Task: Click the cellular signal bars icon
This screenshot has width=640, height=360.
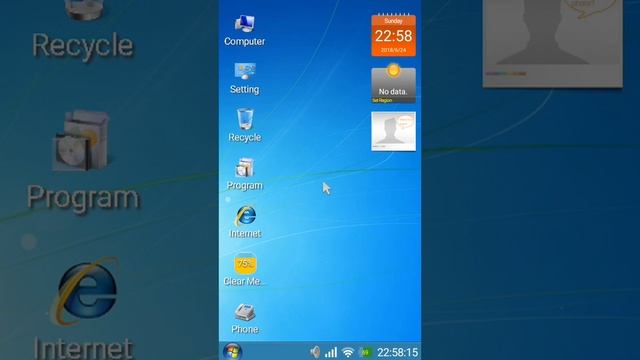Action: (331, 352)
